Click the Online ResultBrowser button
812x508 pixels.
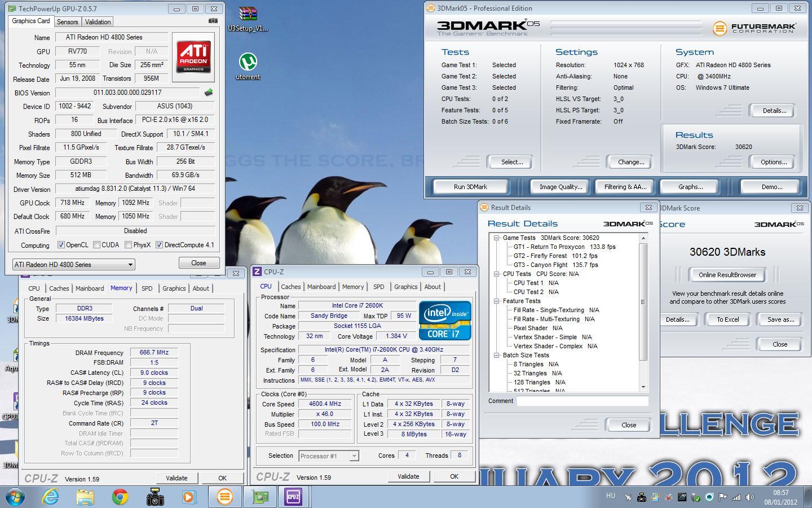tap(727, 275)
